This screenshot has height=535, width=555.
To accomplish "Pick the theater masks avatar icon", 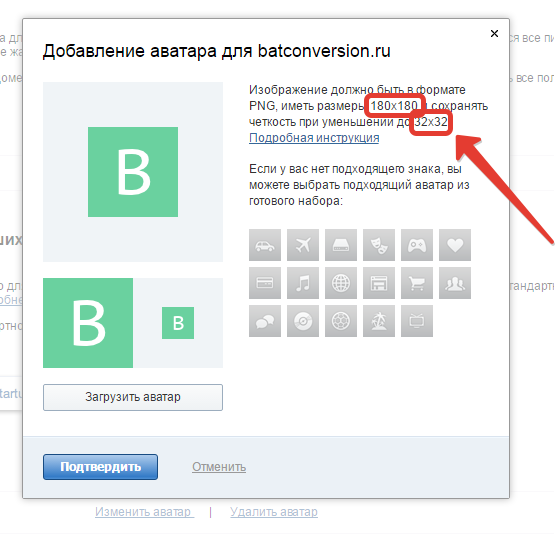I will [379, 245].
